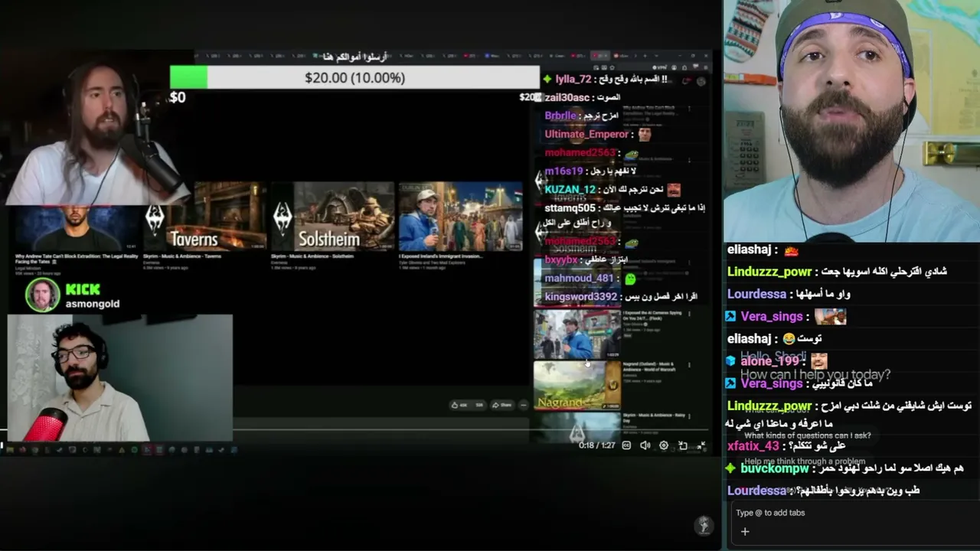980x551 pixels.
Task: Click username mahmoud_481 in the overlay chat
Action: click(x=579, y=279)
